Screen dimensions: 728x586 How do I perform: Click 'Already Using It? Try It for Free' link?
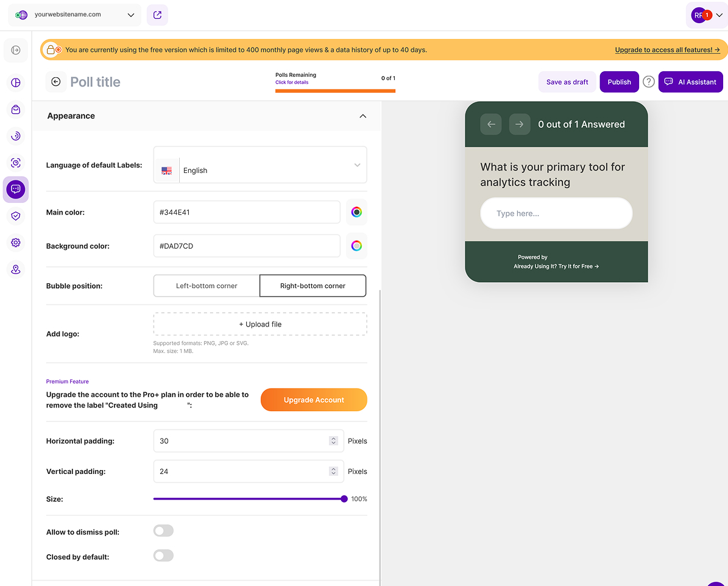click(556, 267)
